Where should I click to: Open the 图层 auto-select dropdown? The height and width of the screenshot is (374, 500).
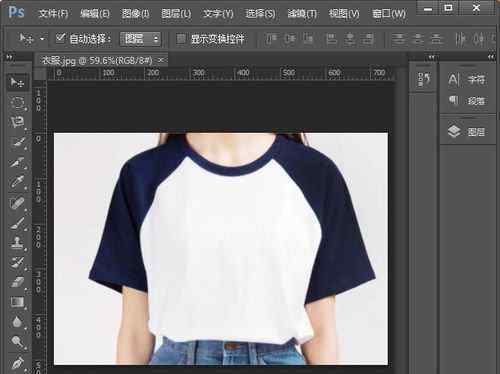tap(140, 39)
